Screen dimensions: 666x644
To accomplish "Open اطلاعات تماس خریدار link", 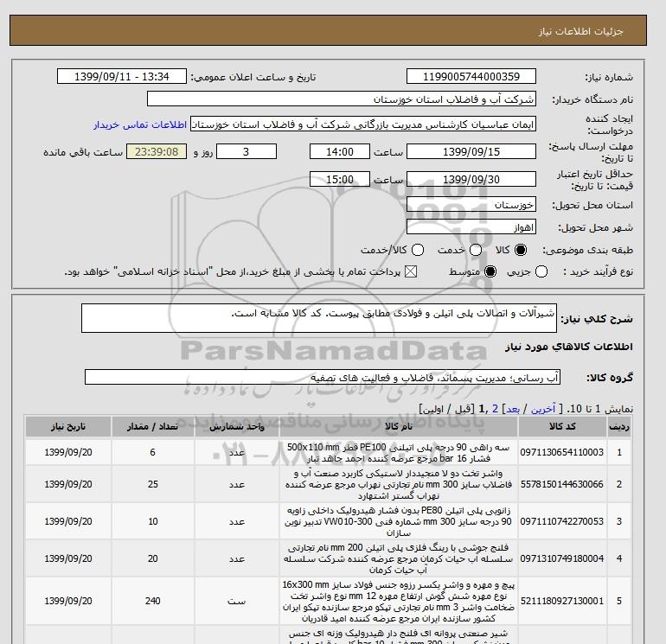I will pyautogui.click(x=140, y=124).
